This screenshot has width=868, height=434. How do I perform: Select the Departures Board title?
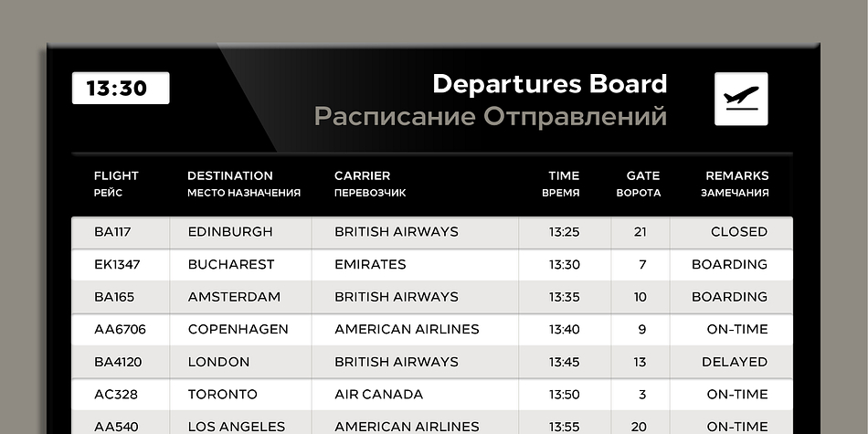[x=550, y=83]
